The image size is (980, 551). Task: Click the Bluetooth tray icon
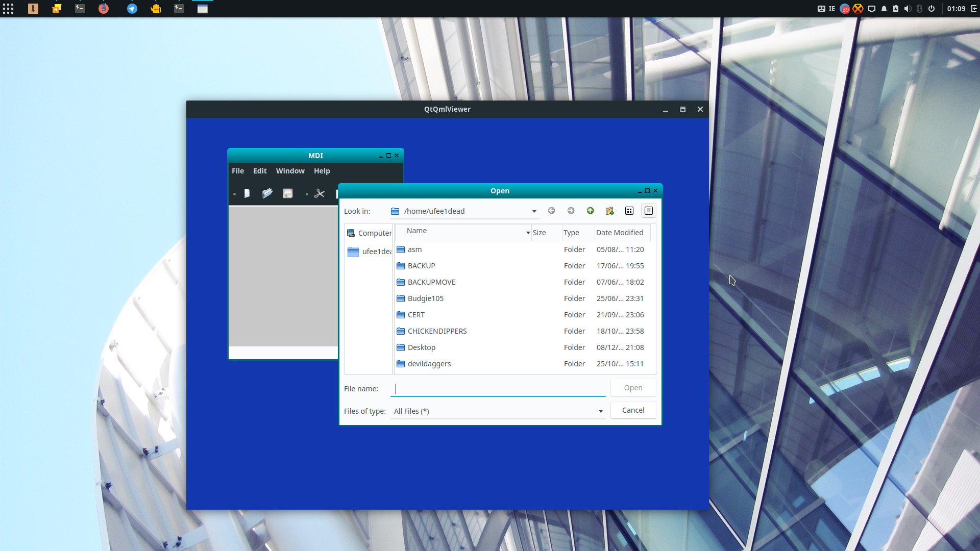920,9
